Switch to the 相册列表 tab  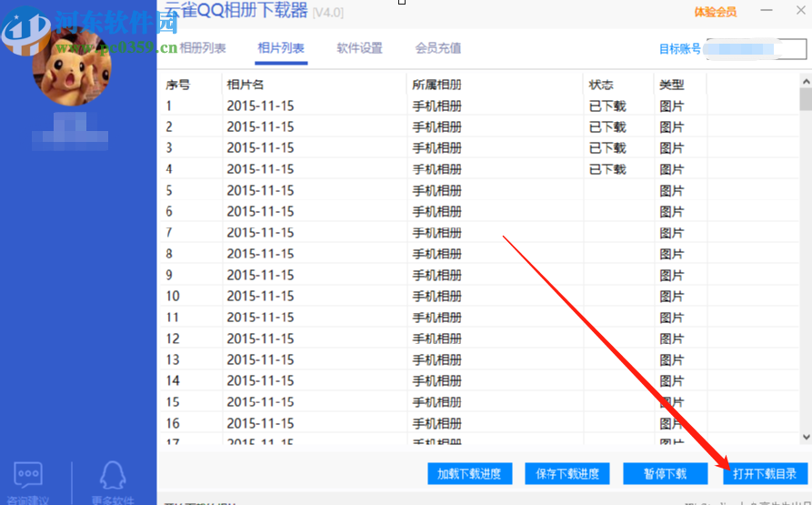pyautogui.click(x=203, y=48)
